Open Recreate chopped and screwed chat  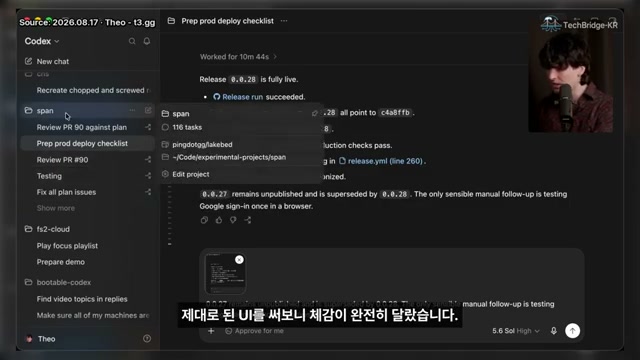coord(93,90)
